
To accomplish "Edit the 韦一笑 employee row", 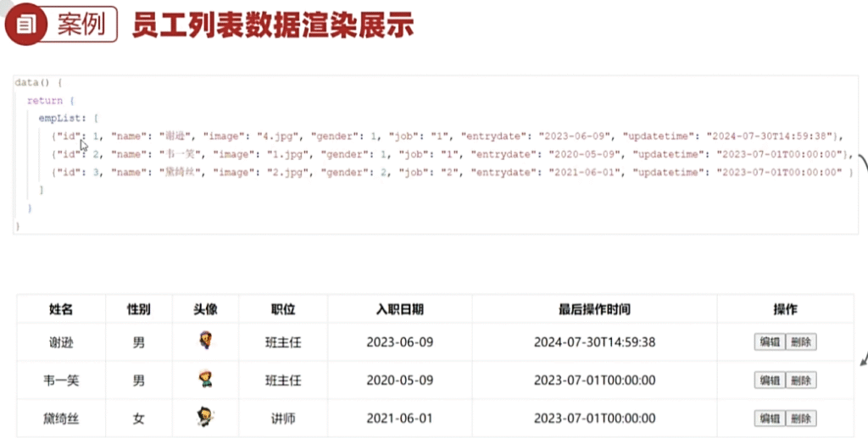I will pyautogui.click(x=770, y=380).
